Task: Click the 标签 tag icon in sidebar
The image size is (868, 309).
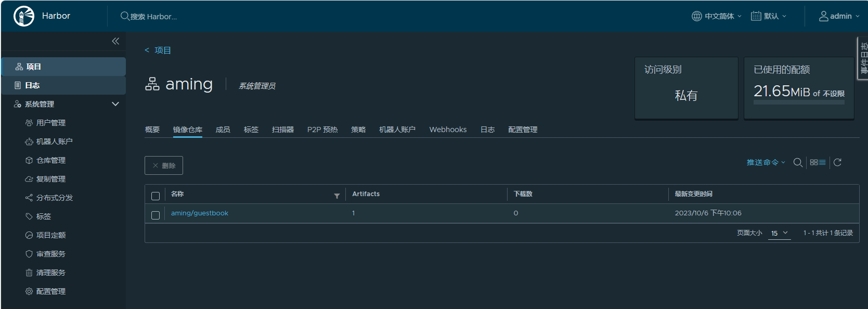Action: [x=29, y=216]
